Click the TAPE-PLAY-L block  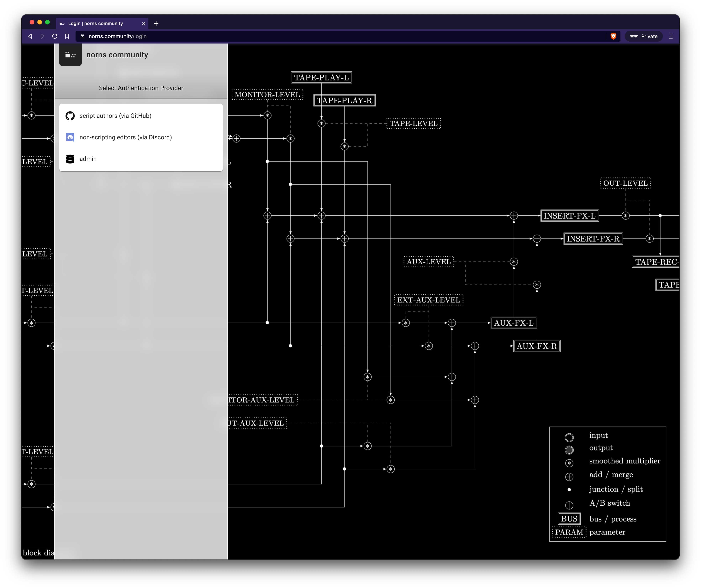[x=321, y=77]
